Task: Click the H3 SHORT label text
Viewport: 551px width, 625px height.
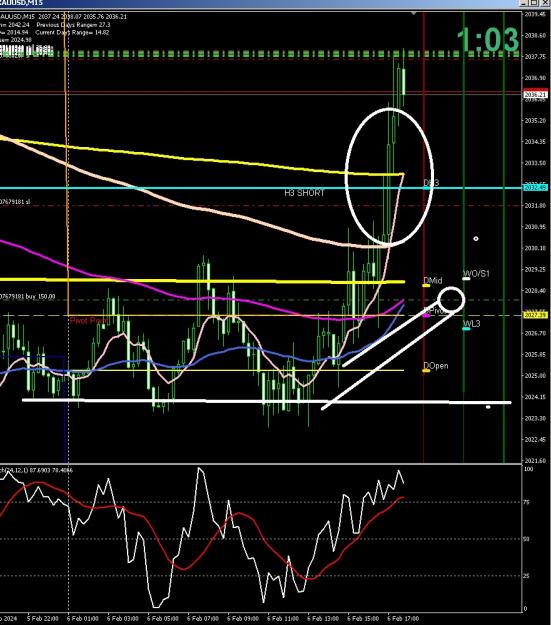Action: pos(304,193)
